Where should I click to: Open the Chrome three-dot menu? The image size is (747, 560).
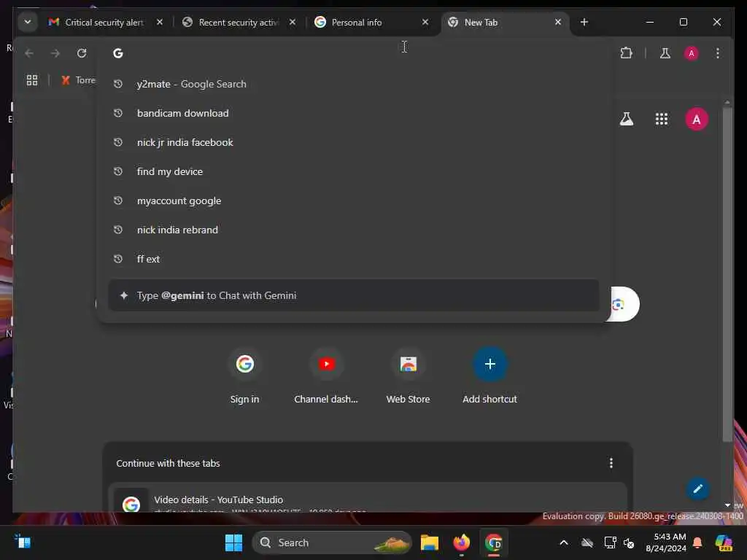pyautogui.click(x=718, y=52)
